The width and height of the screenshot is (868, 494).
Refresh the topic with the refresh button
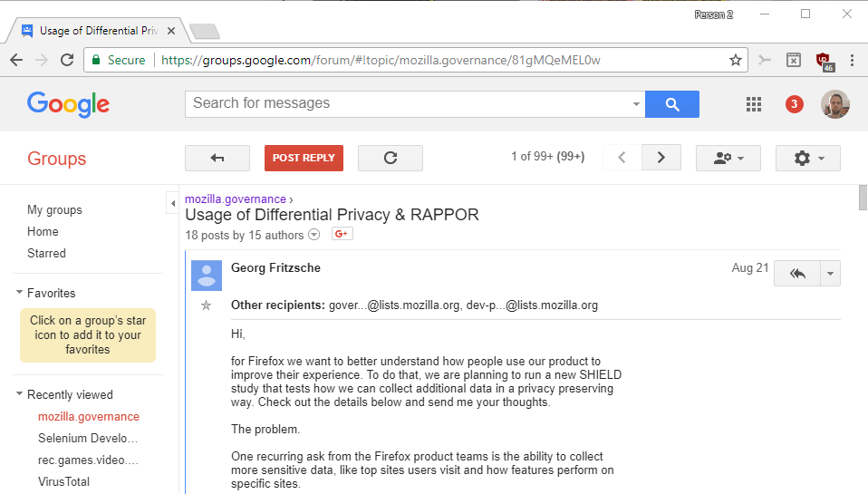click(x=391, y=158)
